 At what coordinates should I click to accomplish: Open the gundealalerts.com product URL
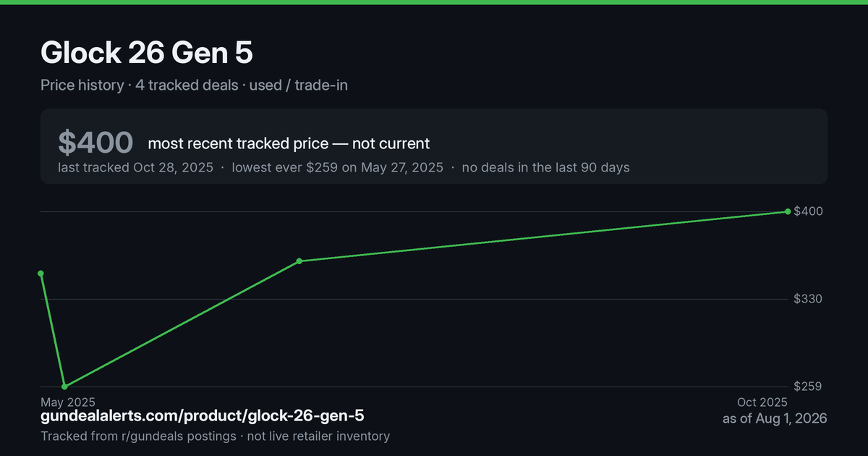pos(203,416)
